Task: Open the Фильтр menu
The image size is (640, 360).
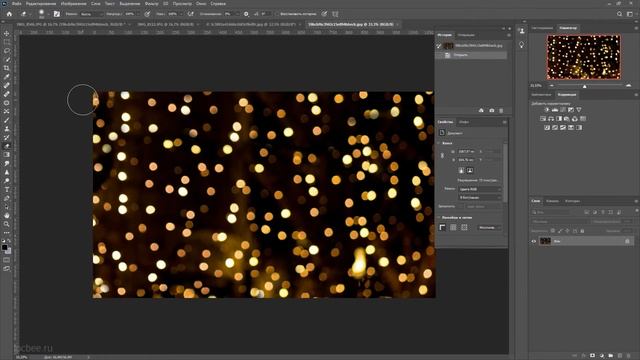Action: pos(151,3)
